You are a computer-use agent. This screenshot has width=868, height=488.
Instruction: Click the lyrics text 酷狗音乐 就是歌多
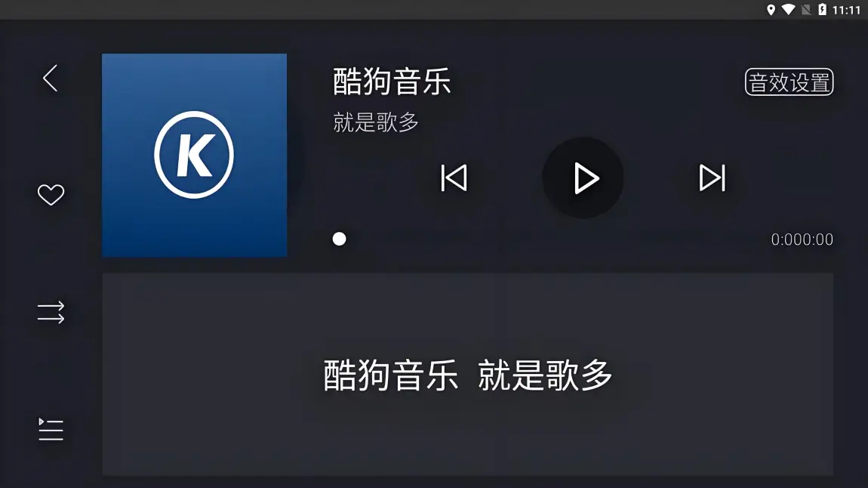click(468, 375)
